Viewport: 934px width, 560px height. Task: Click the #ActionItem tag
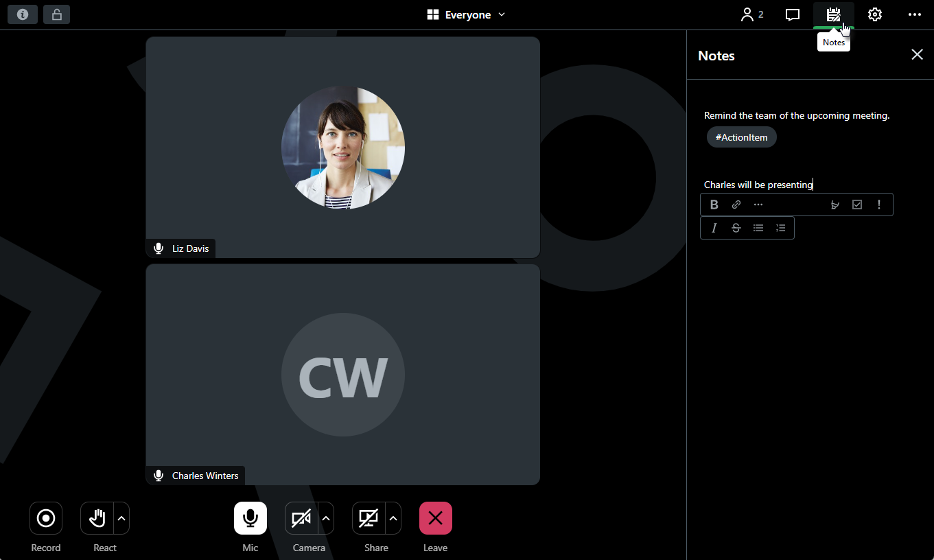(x=741, y=137)
